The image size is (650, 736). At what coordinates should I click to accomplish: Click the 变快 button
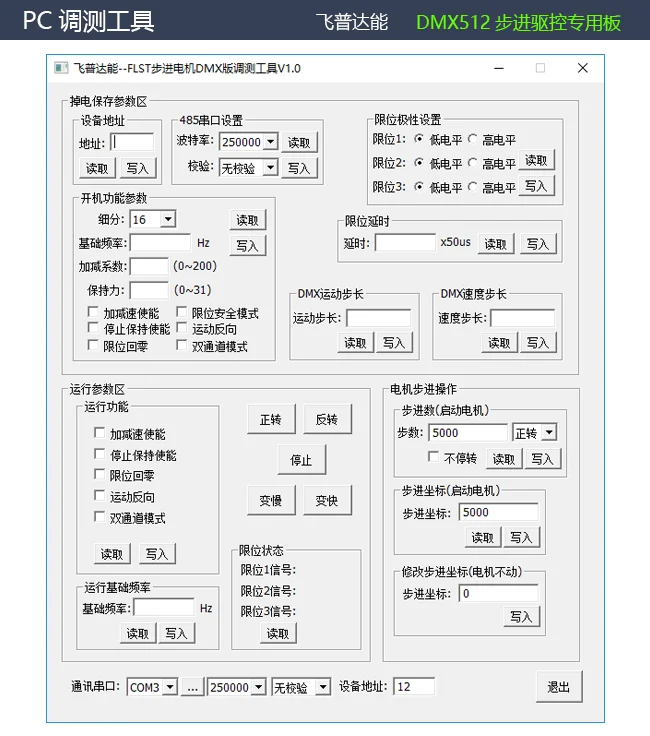[x=327, y=500]
